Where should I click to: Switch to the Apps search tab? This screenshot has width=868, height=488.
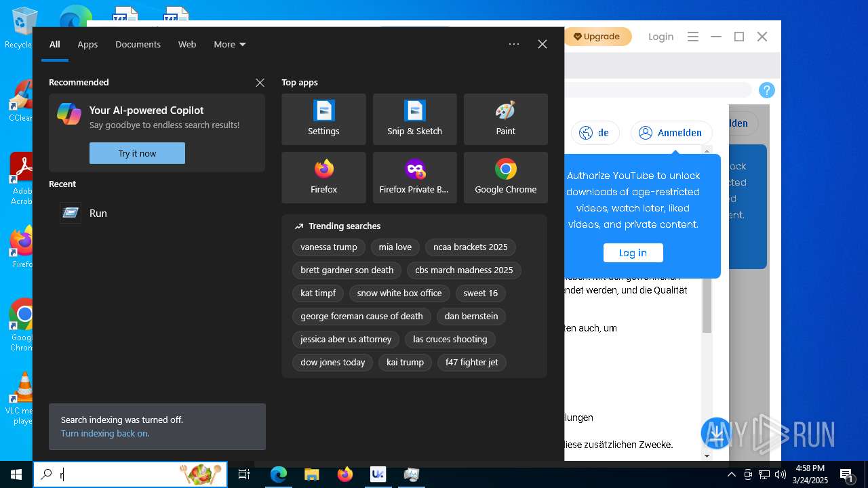tap(87, 44)
